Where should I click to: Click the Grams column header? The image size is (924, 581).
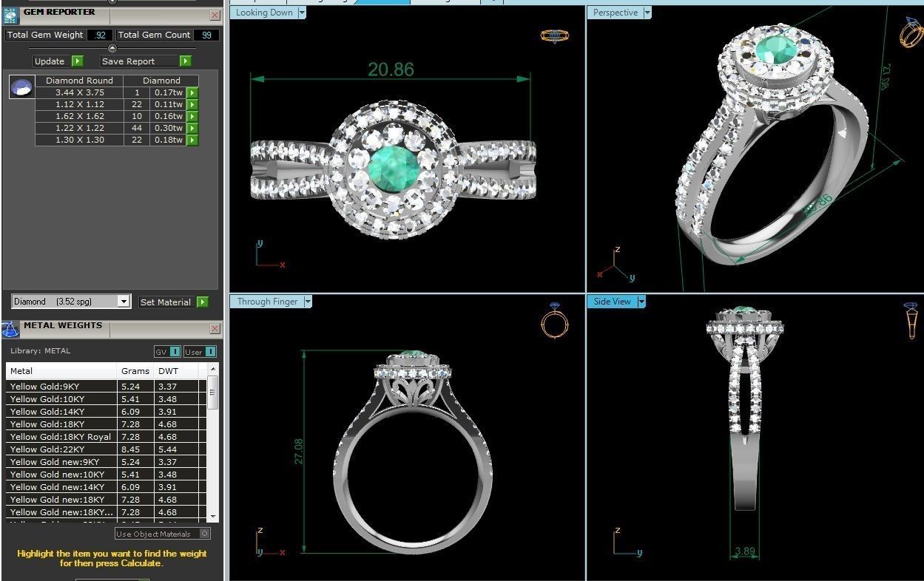[136, 371]
